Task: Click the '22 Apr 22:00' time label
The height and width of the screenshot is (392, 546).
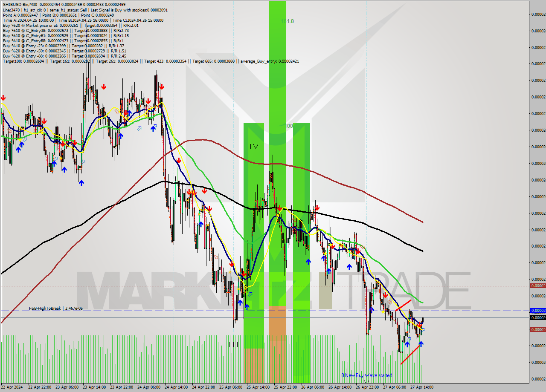Action: click(x=40, y=387)
